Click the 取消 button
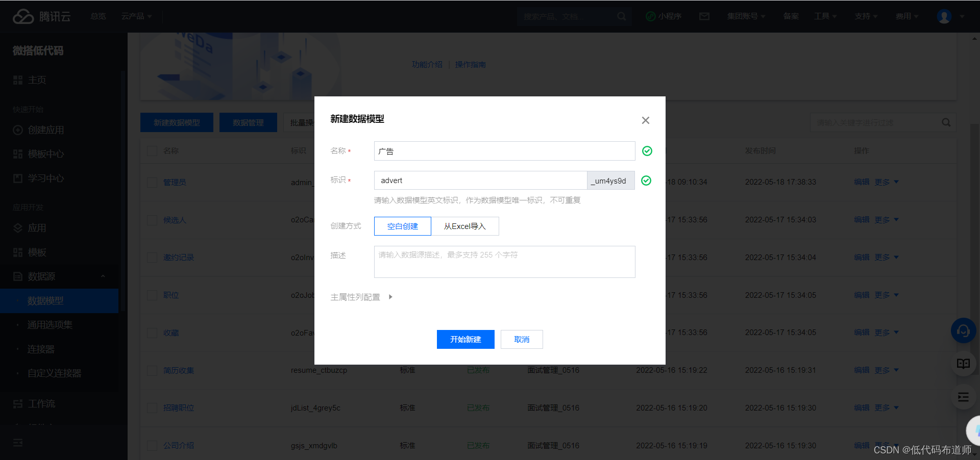980x460 pixels. tap(522, 339)
